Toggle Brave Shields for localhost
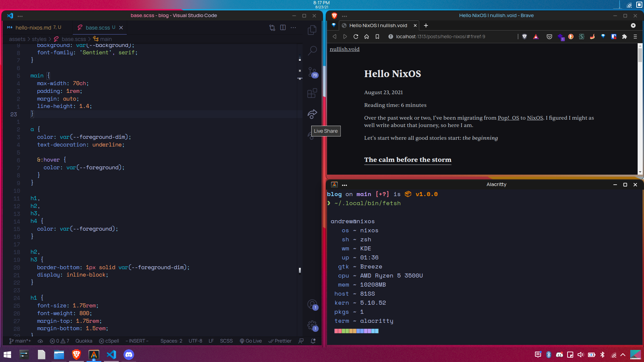The height and width of the screenshot is (362, 644). tap(524, 37)
